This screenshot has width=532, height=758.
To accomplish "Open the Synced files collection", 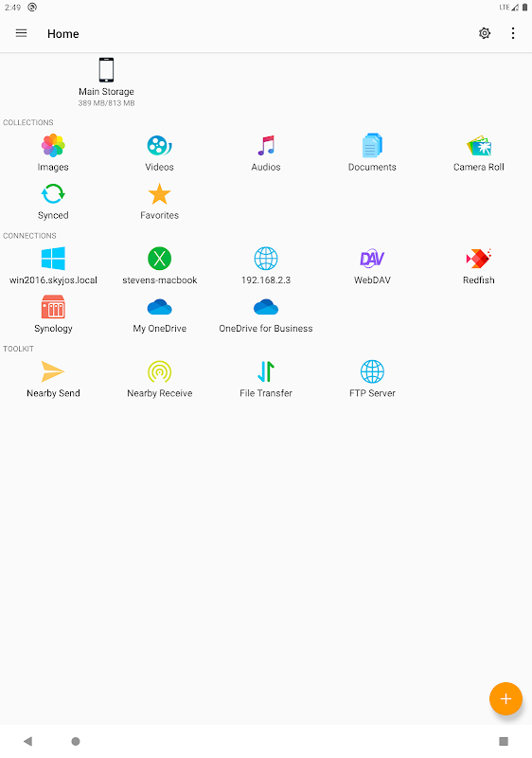I will pyautogui.click(x=53, y=201).
